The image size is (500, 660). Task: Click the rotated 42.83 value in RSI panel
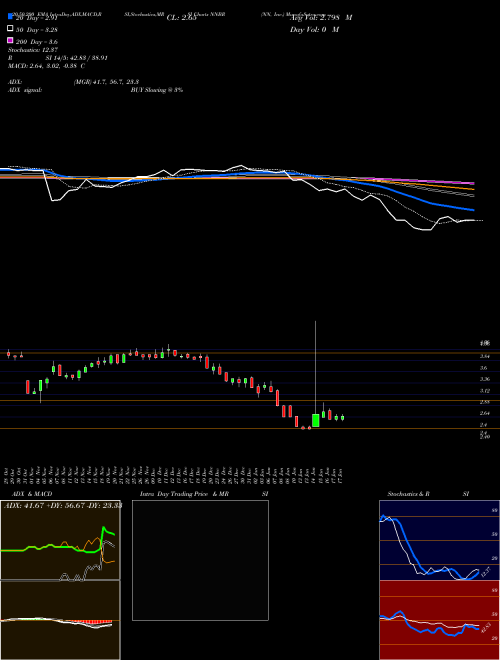point(486,627)
